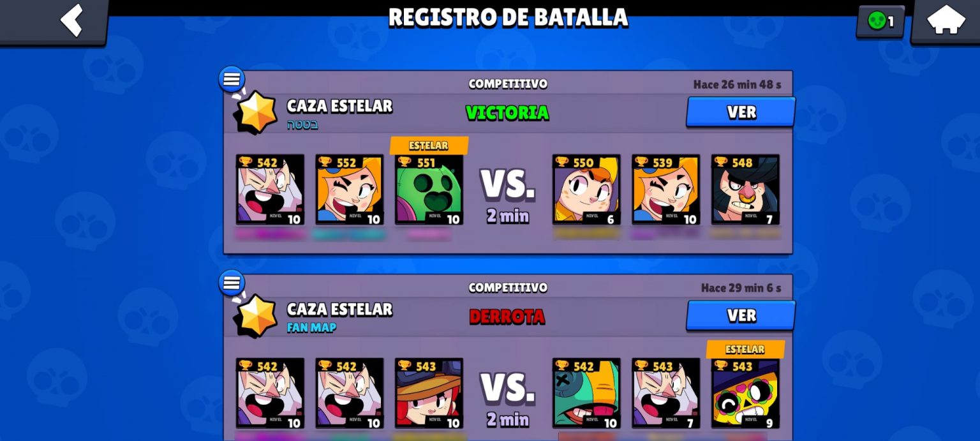Click Ver on the Derrota match
Viewport: 980px width, 441px height.
click(741, 316)
